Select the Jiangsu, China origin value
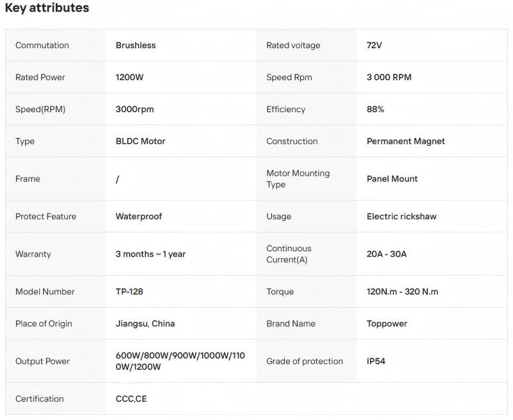This screenshot has width=513, height=420. (x=145, y=324)
